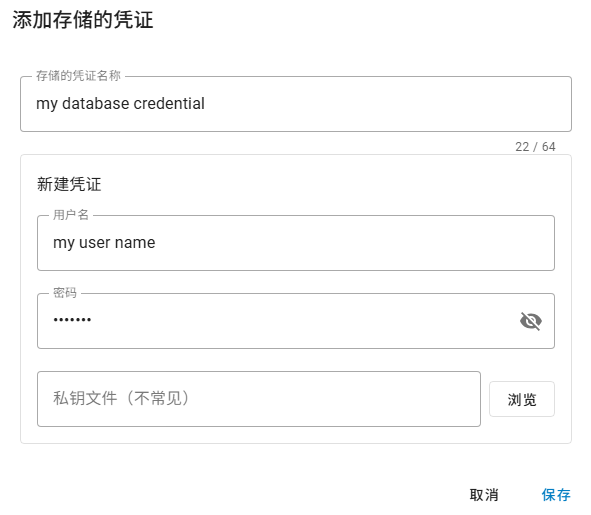The width and height of the screenshot is (591, 515).
Task: Click the 新建凭证 section heading
Action: tap(69, 184)
